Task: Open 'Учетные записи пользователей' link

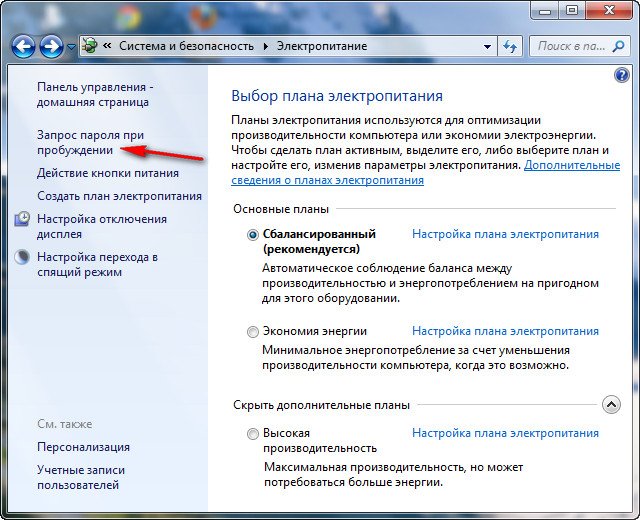Action: 81,478
